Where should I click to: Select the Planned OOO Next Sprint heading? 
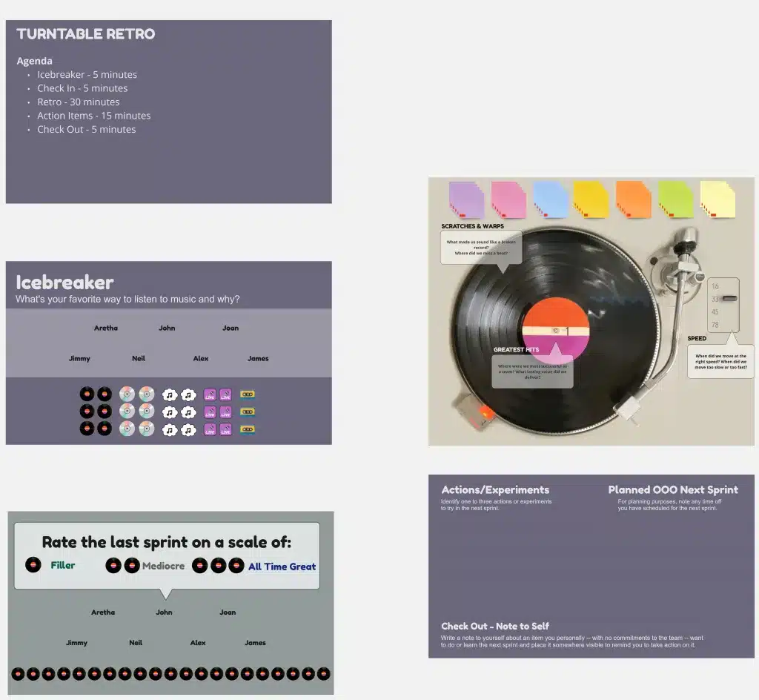pos(673,490)
